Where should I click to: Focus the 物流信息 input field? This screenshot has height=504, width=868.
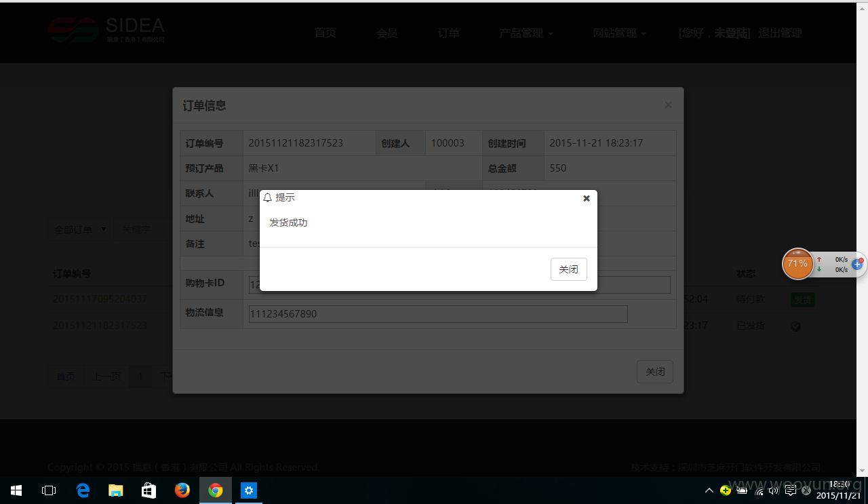pyautogui.click(x=438, y=314)
